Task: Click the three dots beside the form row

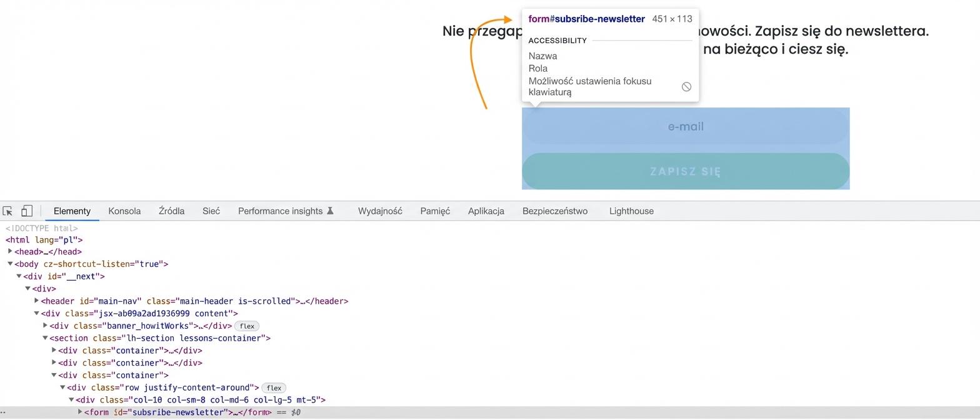Action: tap(3, 413)
